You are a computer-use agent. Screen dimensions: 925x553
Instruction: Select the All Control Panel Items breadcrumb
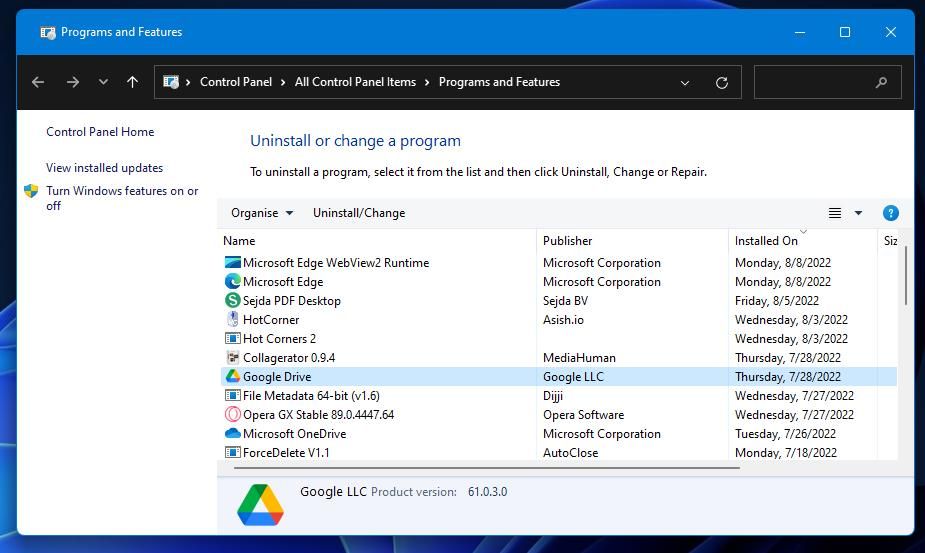pos(355,82)
